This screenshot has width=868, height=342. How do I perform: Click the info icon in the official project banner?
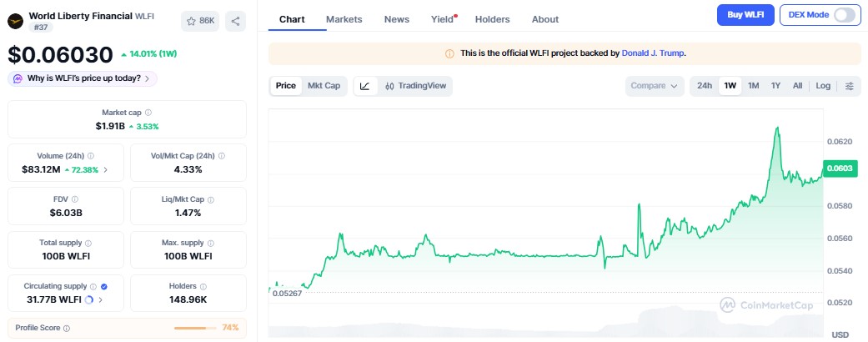pos(449,53)
